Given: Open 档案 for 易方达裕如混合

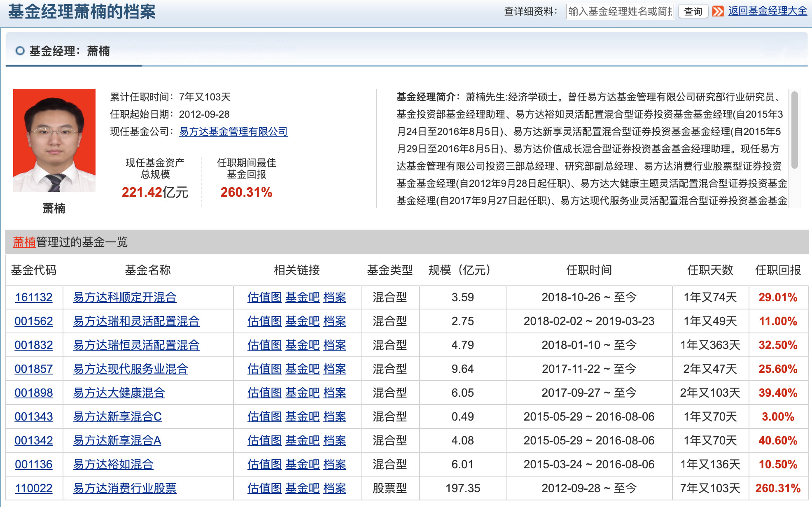Looking at the screenshot, I should (x=336, y=464).
